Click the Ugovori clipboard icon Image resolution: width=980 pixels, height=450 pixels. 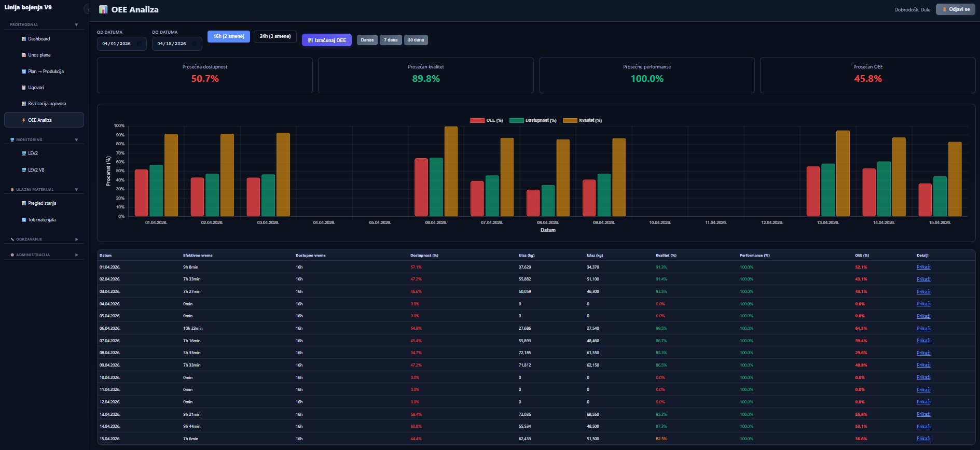(24, 88)
